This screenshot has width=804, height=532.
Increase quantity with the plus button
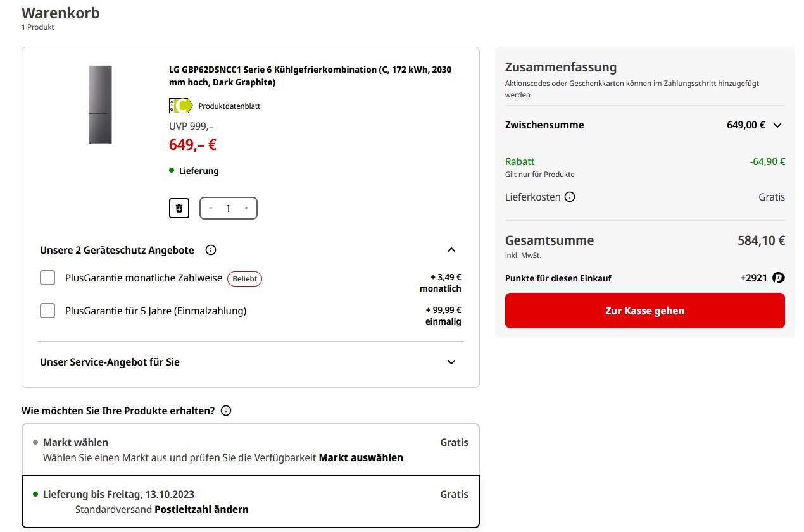[246, 208]
